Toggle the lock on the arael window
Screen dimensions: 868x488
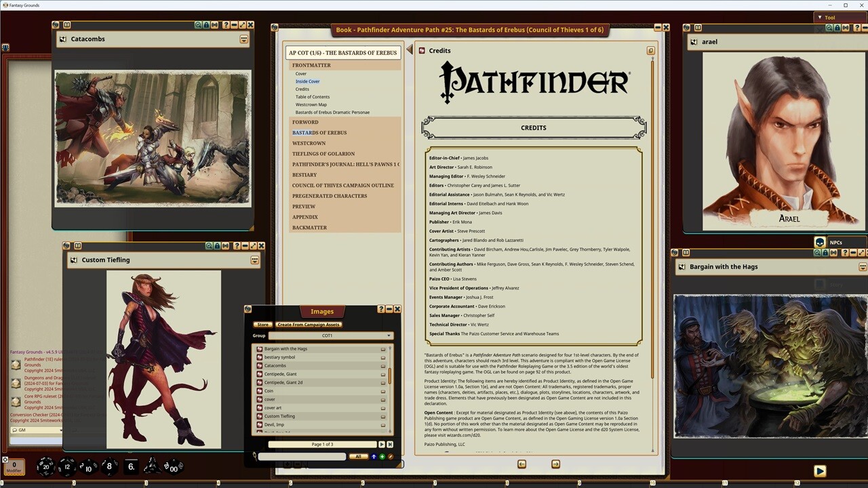click(x=837, y=27)
